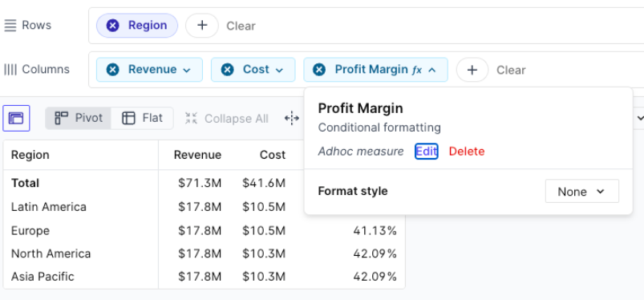
Task: Click the fit-width arrows icon
Action: pyautogui.click(x=292, y=119)
